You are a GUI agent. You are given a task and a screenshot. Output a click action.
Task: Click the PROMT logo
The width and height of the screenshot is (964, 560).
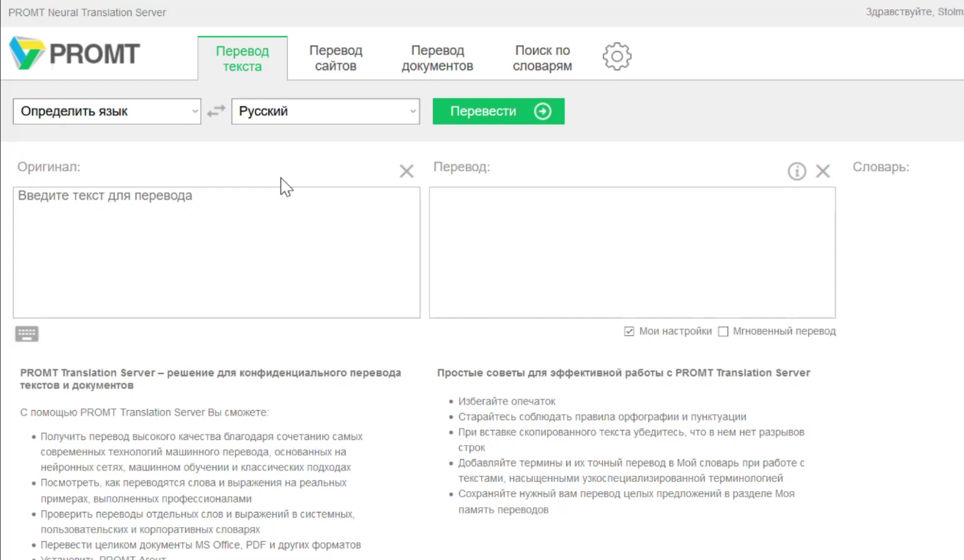74,54
